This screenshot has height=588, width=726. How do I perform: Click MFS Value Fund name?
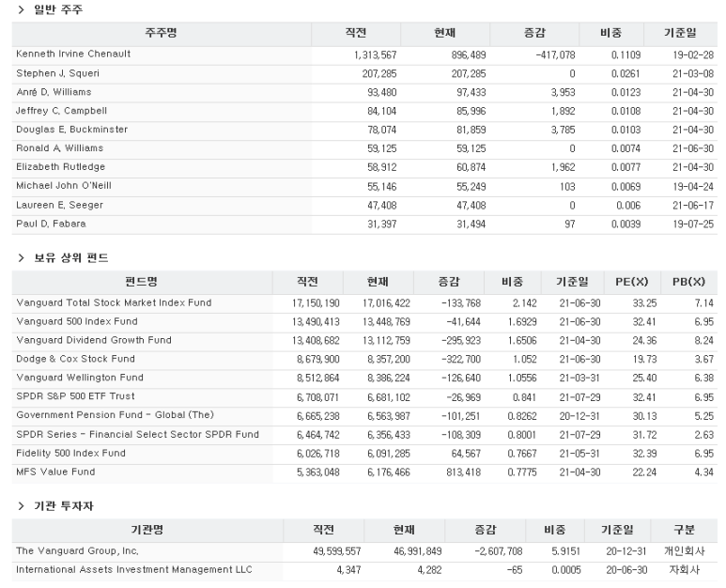pos(55,472)
